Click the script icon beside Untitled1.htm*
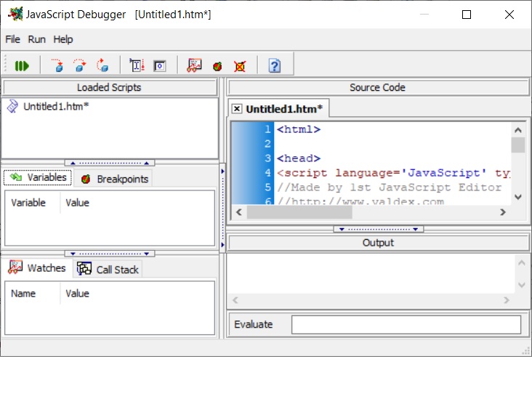532x396 pixels. pyautogui.click(x=12, y=106)
